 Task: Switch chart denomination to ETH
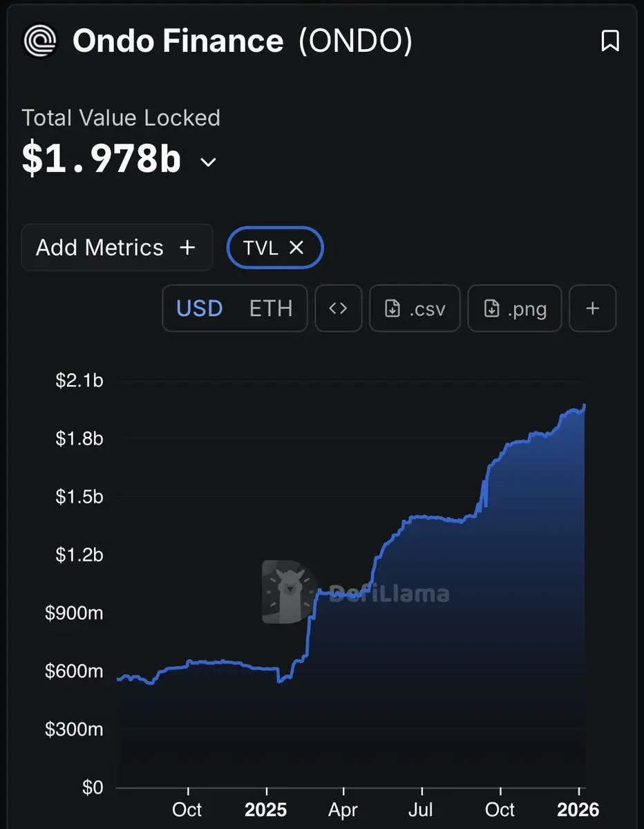270,308
